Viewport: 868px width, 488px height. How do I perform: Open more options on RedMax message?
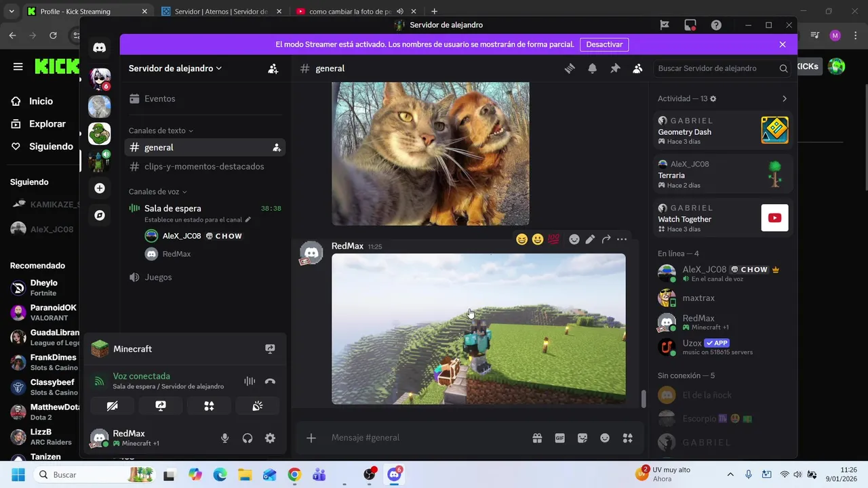pos(622,239)
